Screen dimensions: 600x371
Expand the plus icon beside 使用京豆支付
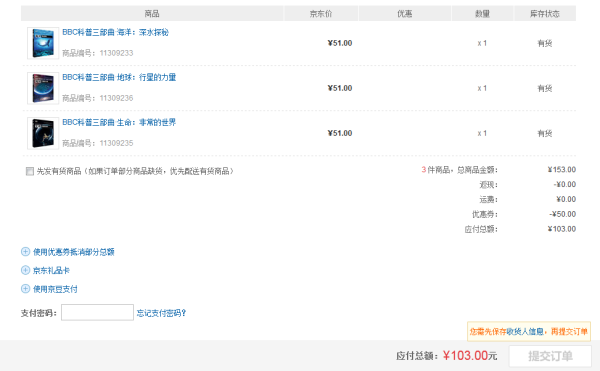[25, 289]
